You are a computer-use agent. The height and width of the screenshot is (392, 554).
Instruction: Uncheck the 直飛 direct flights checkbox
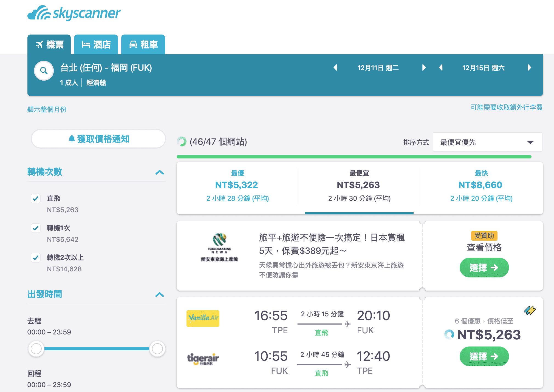tap(36, 198)
